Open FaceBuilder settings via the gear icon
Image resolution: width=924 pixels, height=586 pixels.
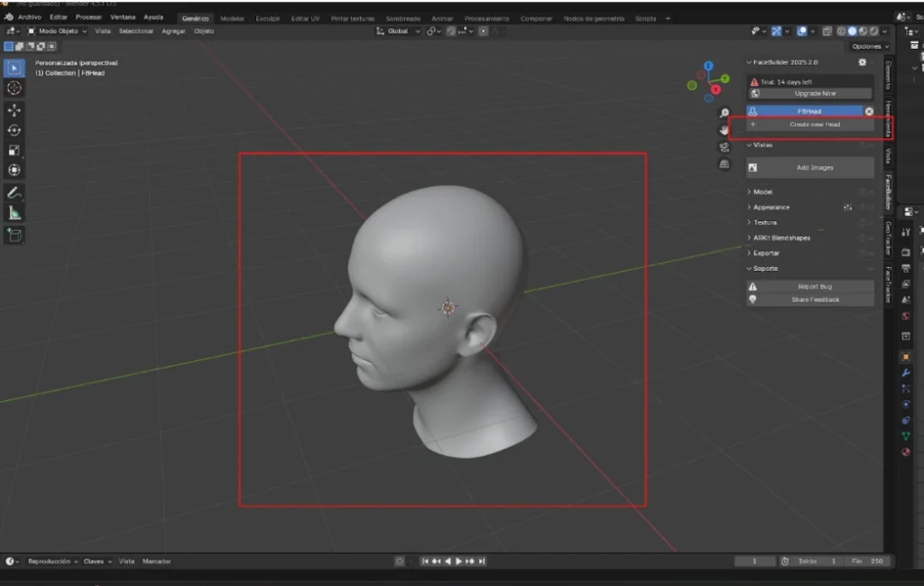click(862, 61)
